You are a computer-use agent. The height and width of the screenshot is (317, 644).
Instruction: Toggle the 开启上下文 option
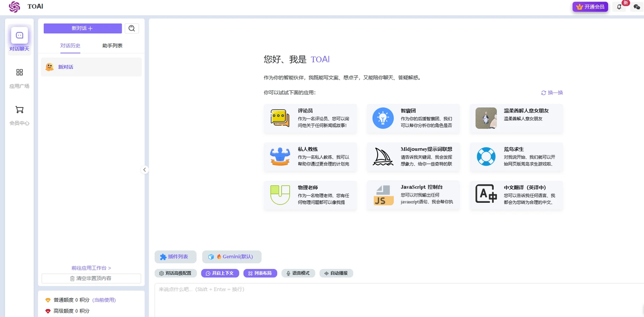(x=220, y=273)
